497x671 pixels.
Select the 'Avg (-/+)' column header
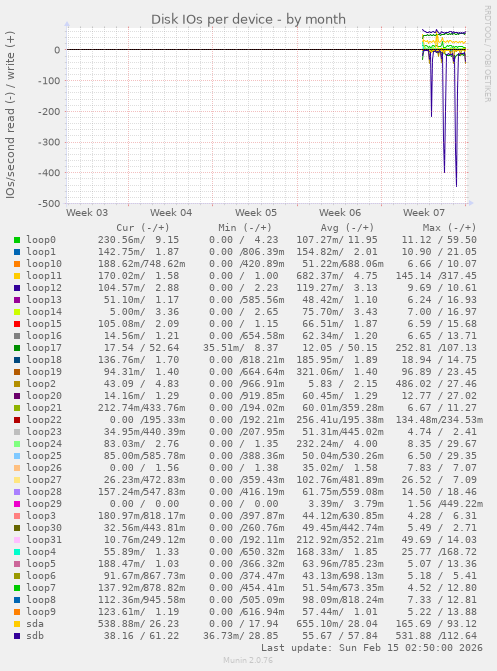347,228
